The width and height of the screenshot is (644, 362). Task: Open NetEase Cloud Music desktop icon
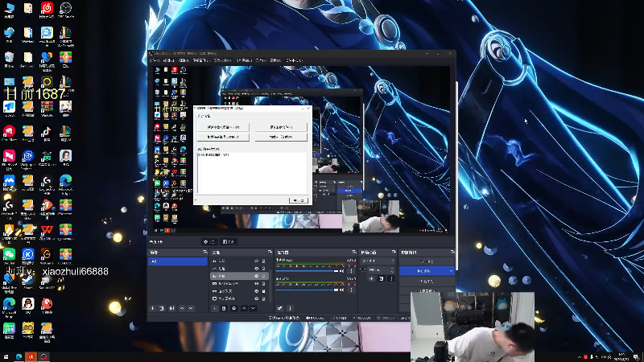coord(47,10)
